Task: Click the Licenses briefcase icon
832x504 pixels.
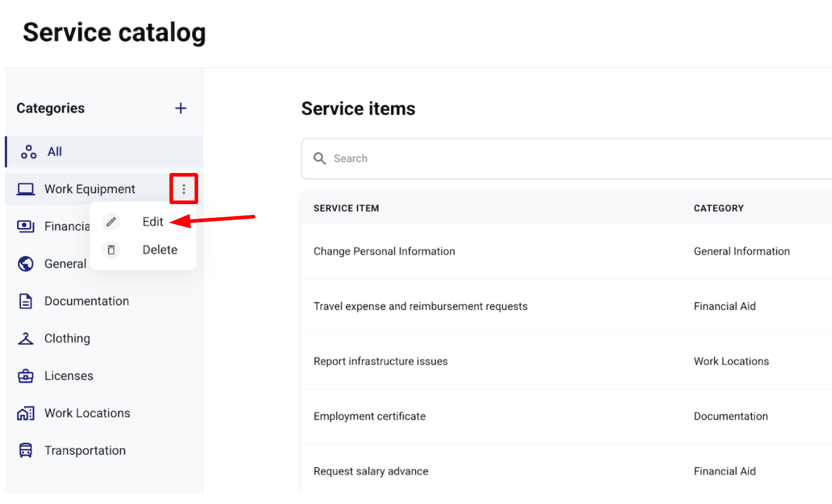Action: point(26,377)
